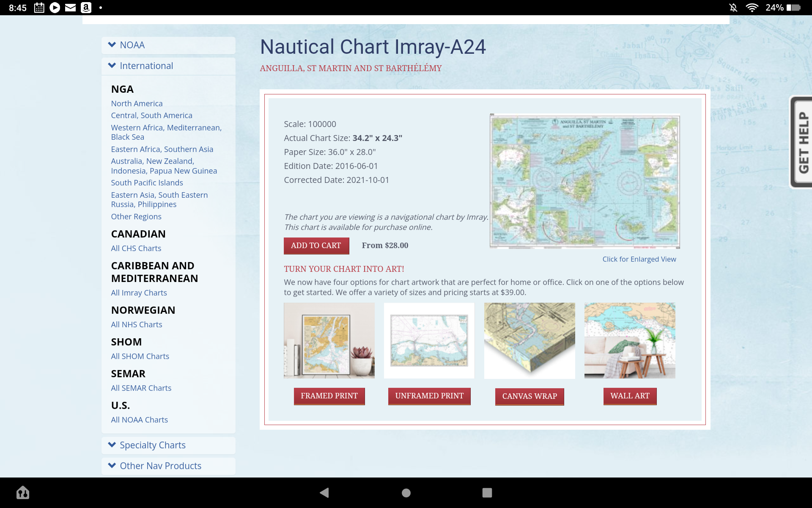Screen dimensions: 812x508
Task: Open All SEMAR Charts link
Action: tap(141, 388)
